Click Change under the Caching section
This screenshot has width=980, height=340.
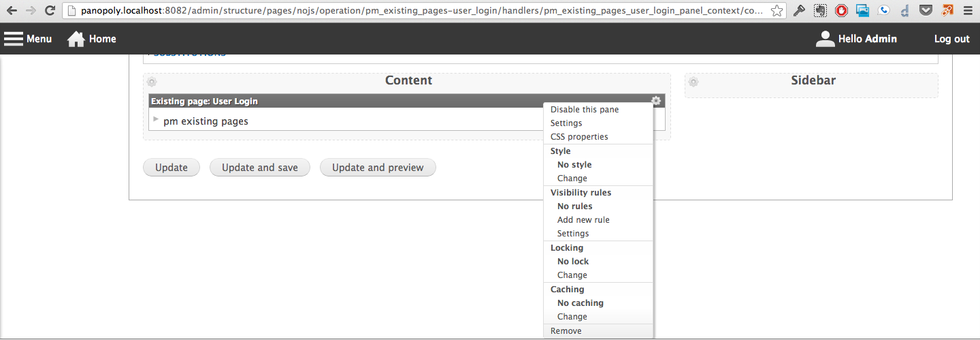(572, 317)
